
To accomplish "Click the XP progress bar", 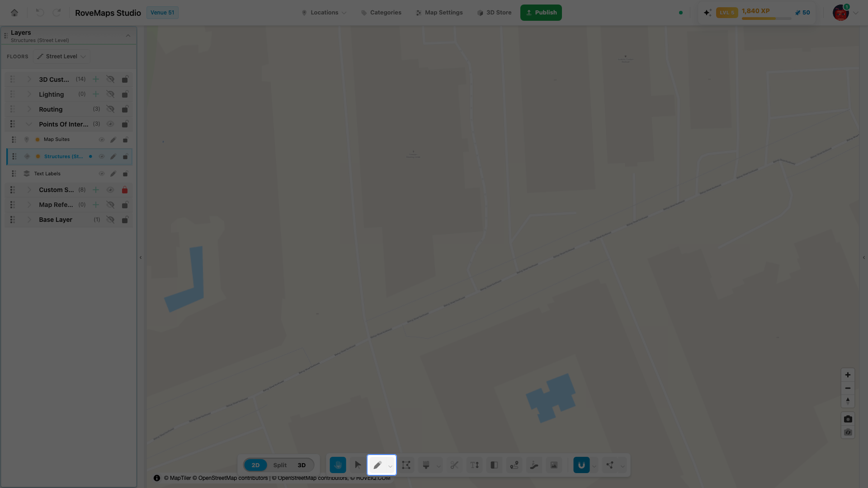I will [766, 19].
